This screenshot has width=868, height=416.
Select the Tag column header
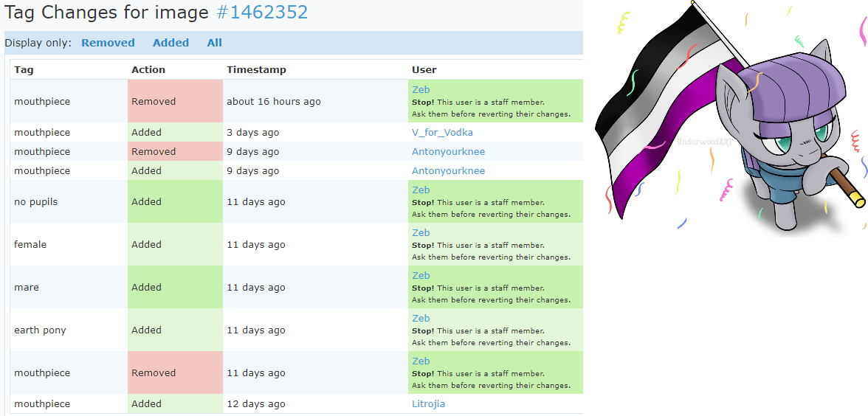click(24, 69)
